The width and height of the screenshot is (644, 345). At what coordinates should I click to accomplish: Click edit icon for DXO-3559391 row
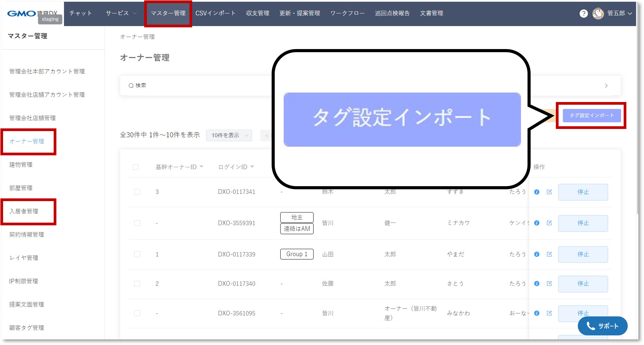tap(549, 223)
